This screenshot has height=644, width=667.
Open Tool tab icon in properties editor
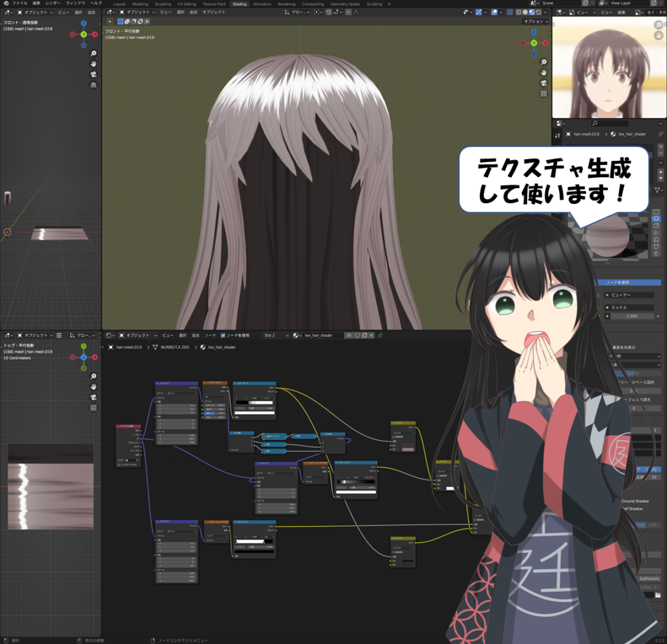point(558,135)
